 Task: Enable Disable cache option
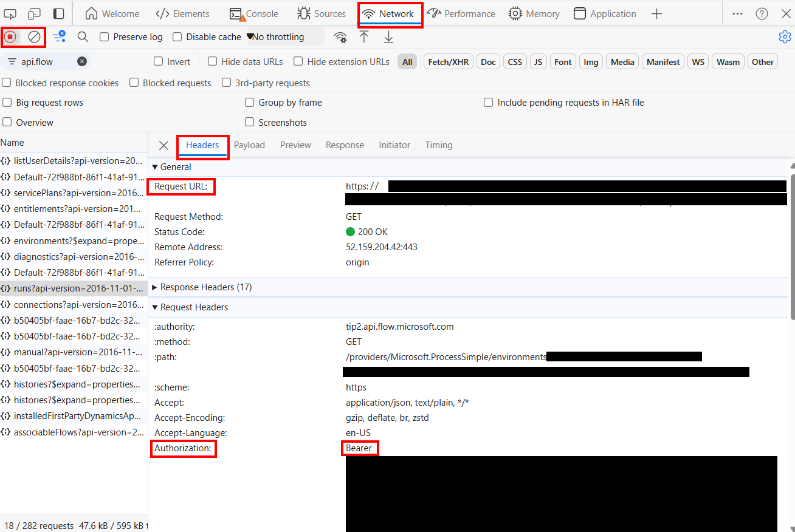177,36
